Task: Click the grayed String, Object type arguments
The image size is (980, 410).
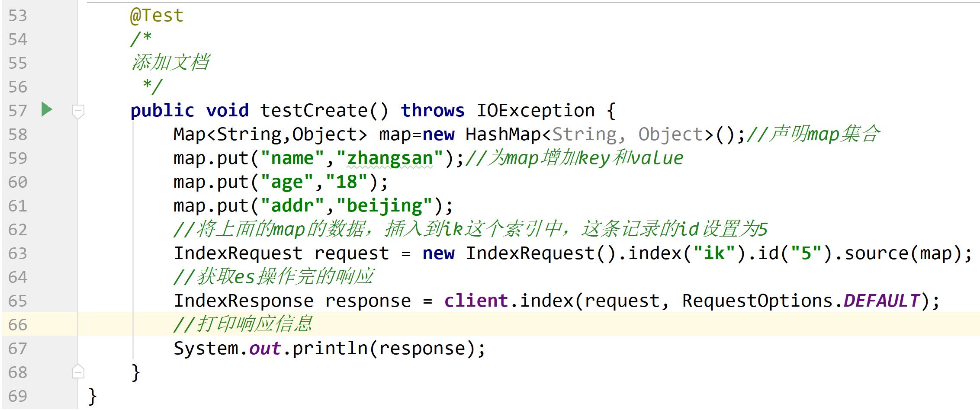Action: (628, 135)
